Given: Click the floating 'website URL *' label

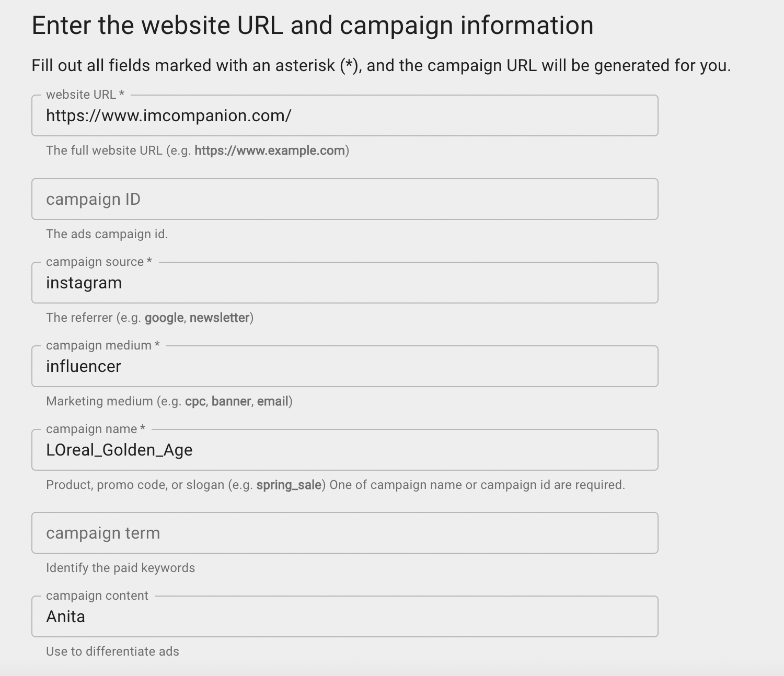Looking at the screenshot, I should pos(85,95).
